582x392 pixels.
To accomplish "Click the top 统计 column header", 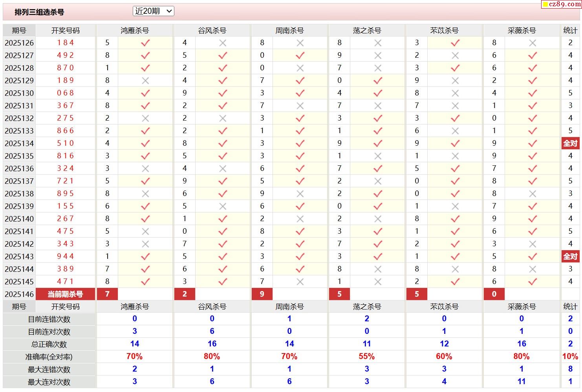I will click(570, 31).
